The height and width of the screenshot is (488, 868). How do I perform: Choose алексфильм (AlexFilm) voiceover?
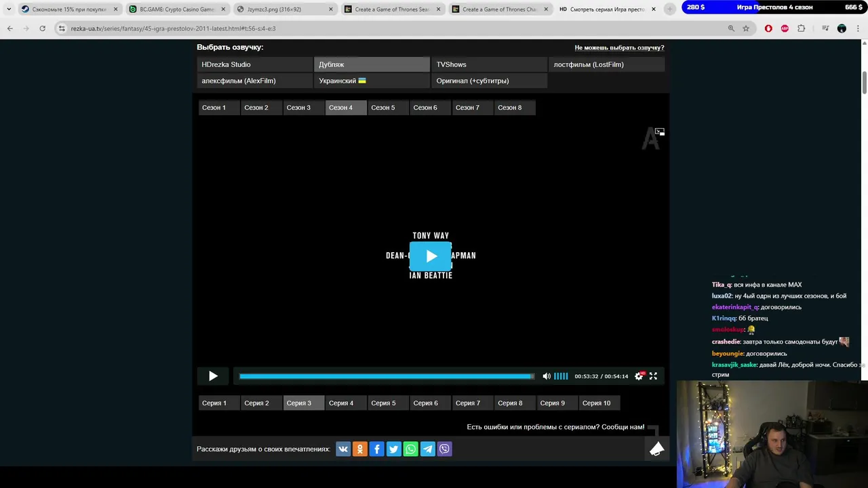pos(254,81)
